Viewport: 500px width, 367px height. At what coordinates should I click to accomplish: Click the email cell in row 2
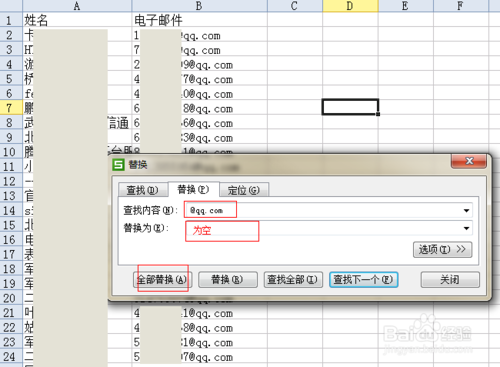click(x=199, y=35)
